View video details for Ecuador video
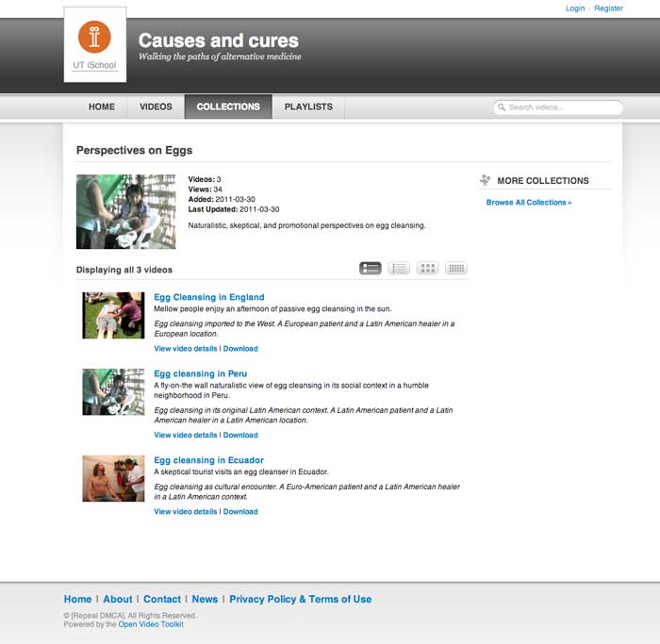Screen dimensions: 660x644 tap(186, 512)
